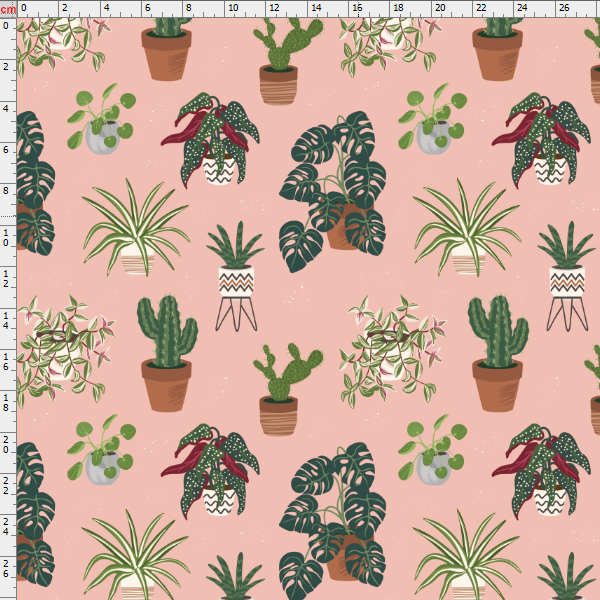600x600 pixels.
Task: Click the 10 mark on the horizontal ruler
Action: click(x=233, y=8)
